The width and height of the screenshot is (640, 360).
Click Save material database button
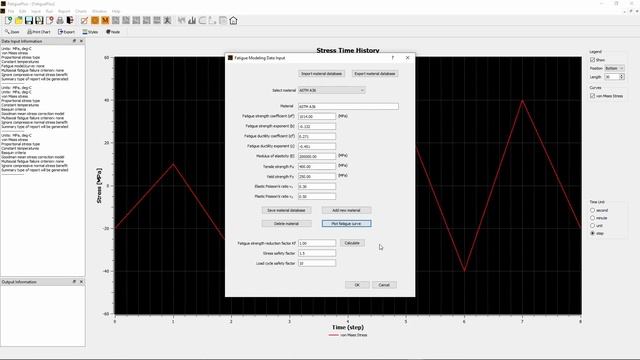(286, 210)
